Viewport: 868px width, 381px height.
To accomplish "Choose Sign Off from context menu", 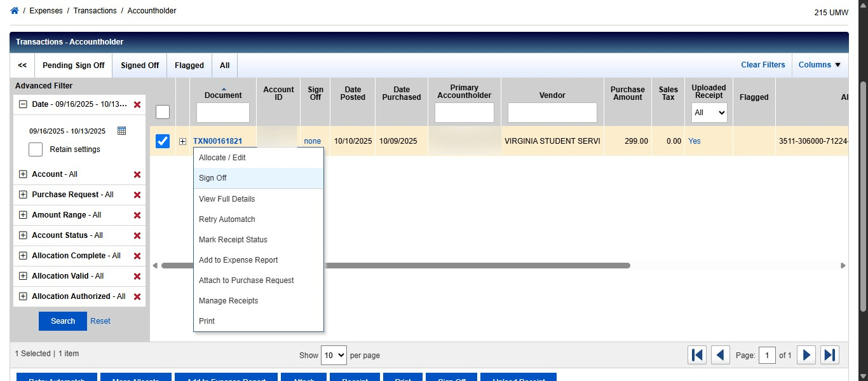I will (x=213, y=178).
